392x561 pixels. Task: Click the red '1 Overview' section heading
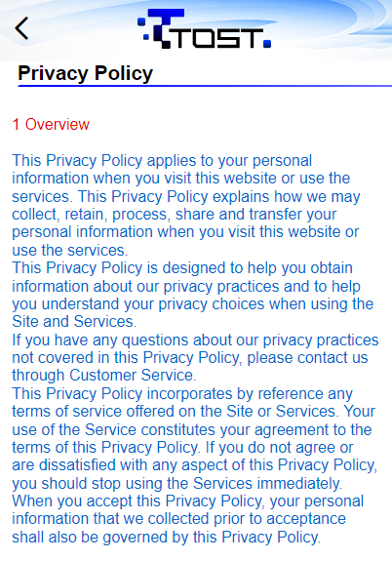(x=51, y=125)
